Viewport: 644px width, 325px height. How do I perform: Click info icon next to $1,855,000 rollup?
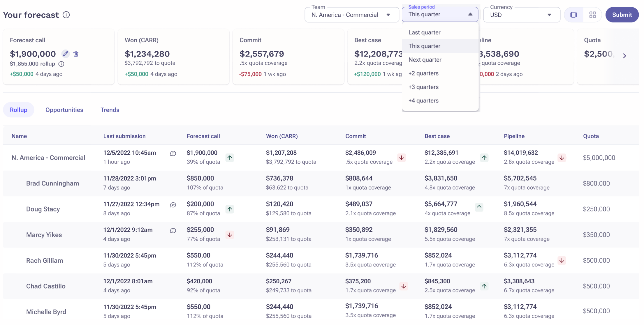tap(61, 64)
